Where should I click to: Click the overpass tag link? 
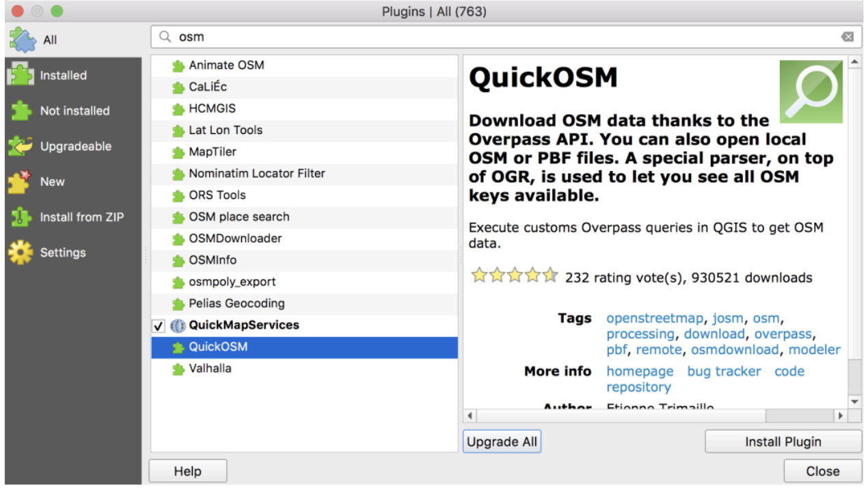tap(783, 334)
